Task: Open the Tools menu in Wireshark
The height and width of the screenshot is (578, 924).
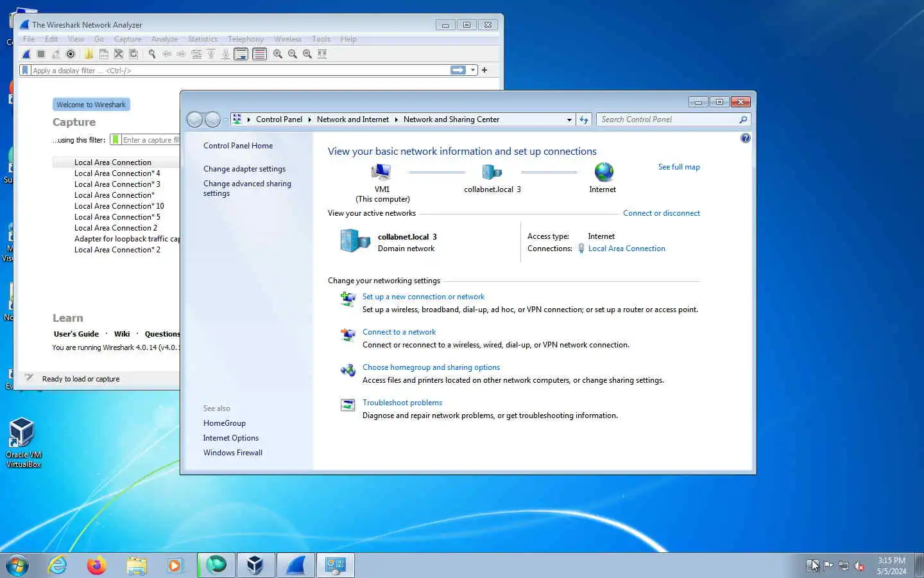Action: point(321,39)
